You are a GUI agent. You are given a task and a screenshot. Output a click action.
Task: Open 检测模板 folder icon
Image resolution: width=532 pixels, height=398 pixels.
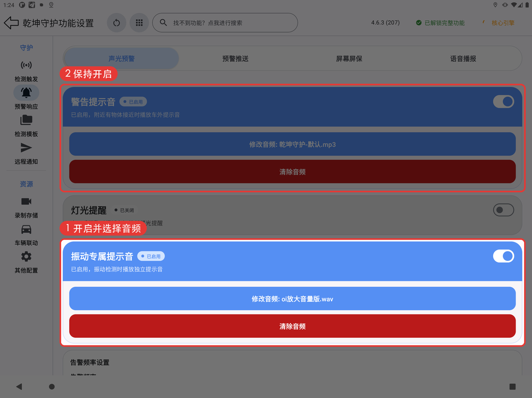26,120
